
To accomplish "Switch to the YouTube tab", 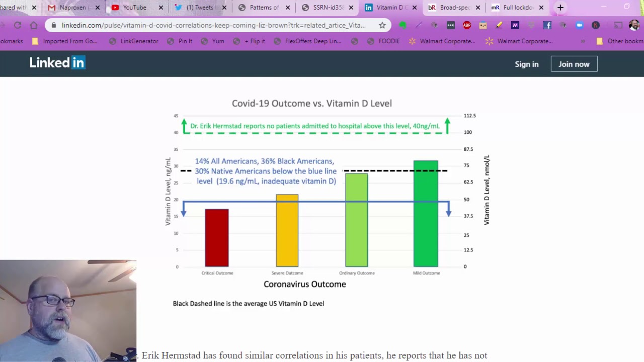I will (x=134, y=8).
